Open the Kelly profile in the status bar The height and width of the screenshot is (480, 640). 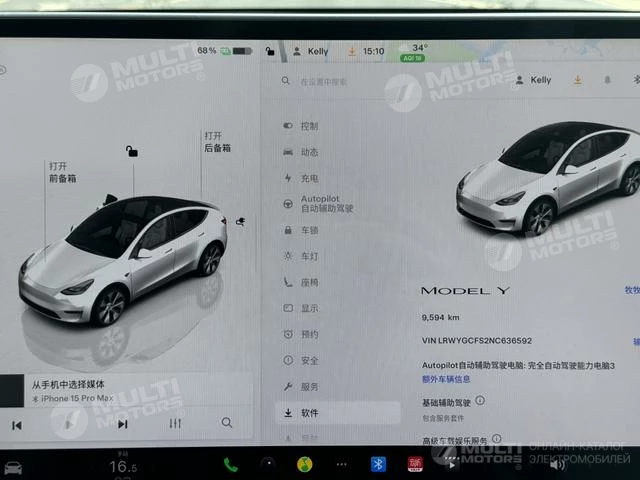pyautogui.click(x=311, y=51)
